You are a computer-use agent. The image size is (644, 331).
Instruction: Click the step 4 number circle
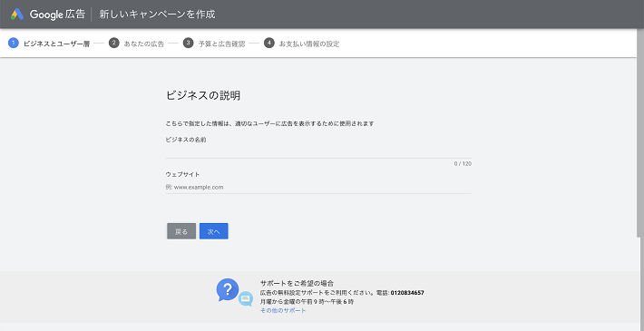[x=269, y=44]
